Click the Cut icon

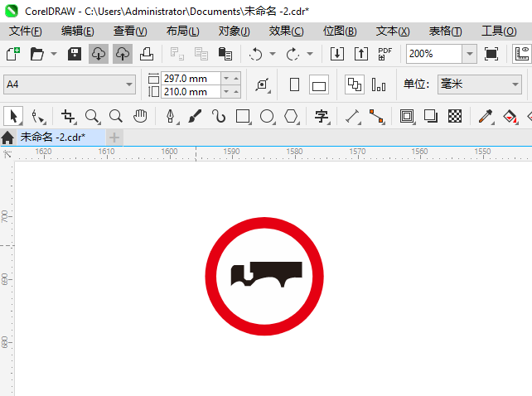click(177, 54)
